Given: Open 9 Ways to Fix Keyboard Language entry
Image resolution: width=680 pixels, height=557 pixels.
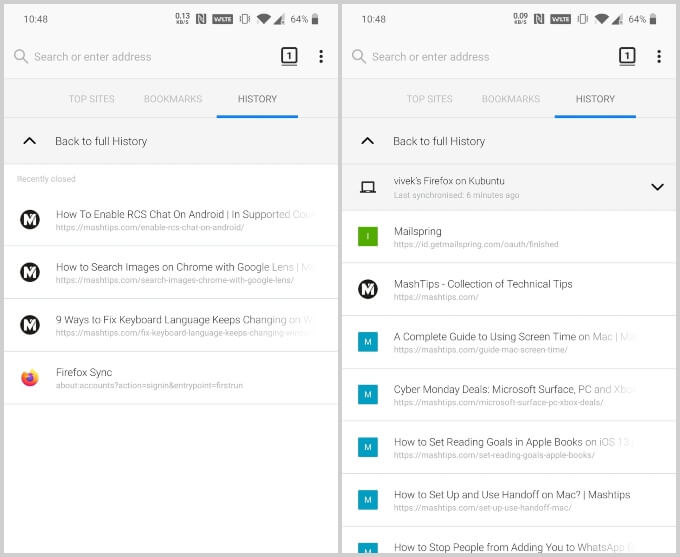Looking at the screenshot, I should pyautogui.click(x=171, y=325).
